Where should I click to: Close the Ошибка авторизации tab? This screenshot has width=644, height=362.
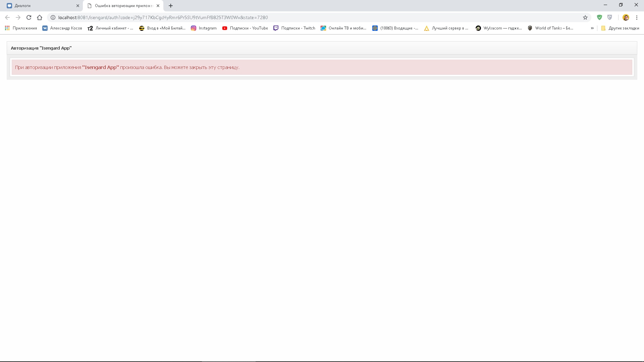tap(158, 6)
